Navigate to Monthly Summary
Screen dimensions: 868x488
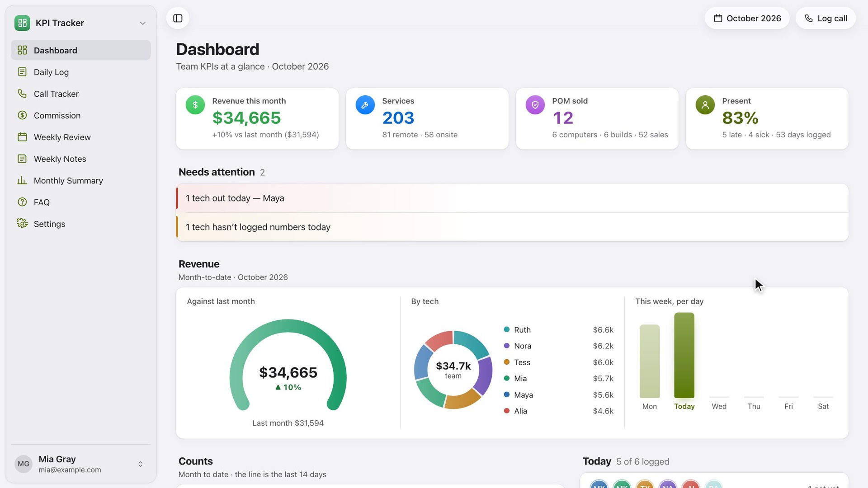point(80,180)
